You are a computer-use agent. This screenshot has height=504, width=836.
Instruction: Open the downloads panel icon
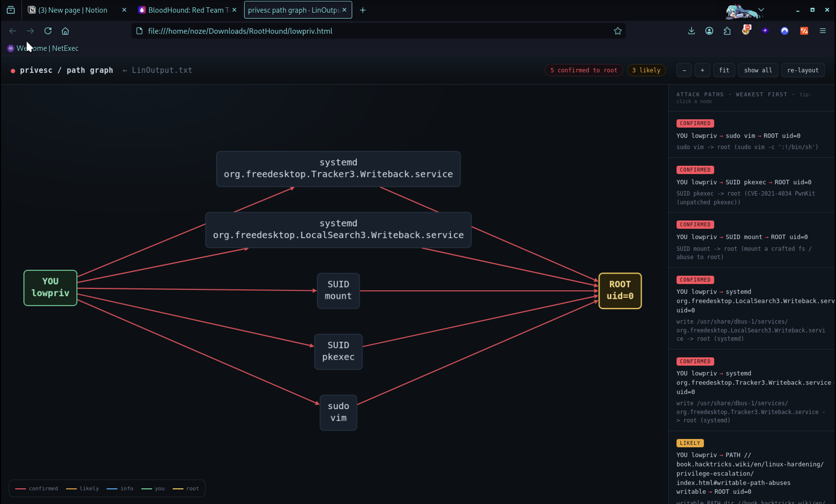(x=691, y=31)
